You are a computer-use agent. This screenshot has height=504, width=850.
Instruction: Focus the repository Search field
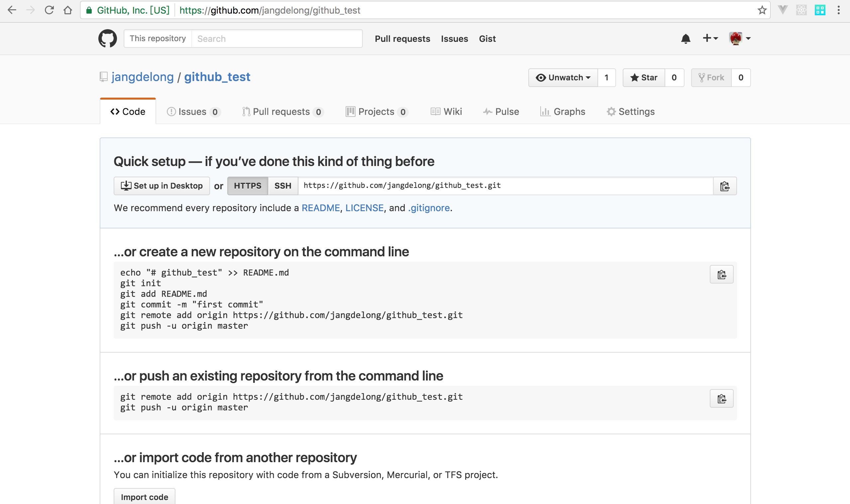pos(277,39)
